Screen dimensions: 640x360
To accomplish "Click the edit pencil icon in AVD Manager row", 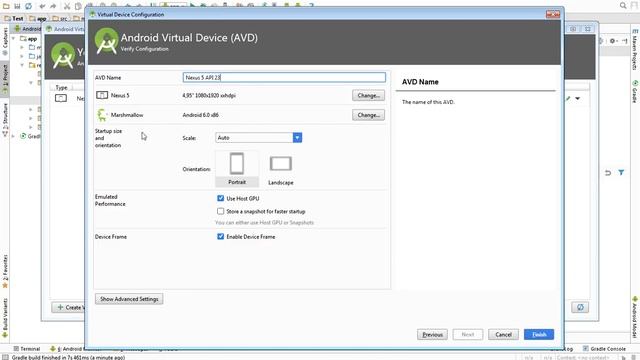I will 568,98.
